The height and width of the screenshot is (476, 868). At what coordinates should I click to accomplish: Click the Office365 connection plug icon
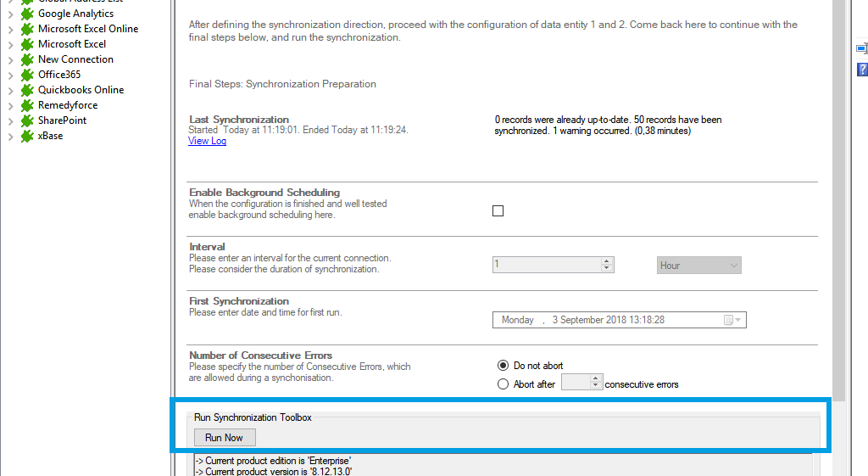[x=27, y=75]
